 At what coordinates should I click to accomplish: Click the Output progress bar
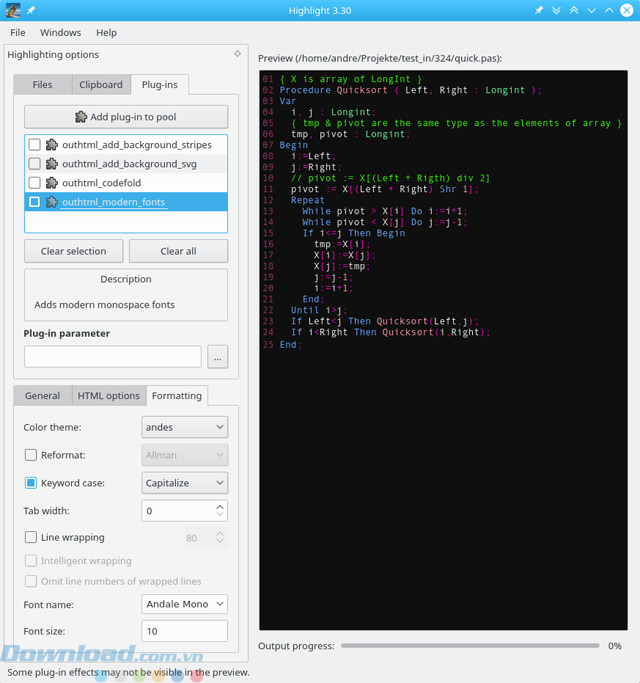tap(470, 646)
